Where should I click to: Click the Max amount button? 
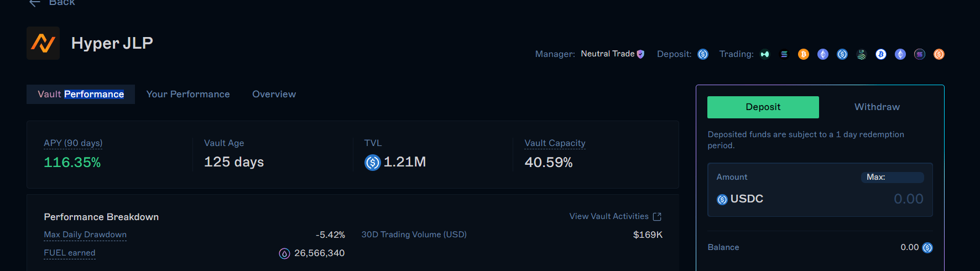pos(893,178)
